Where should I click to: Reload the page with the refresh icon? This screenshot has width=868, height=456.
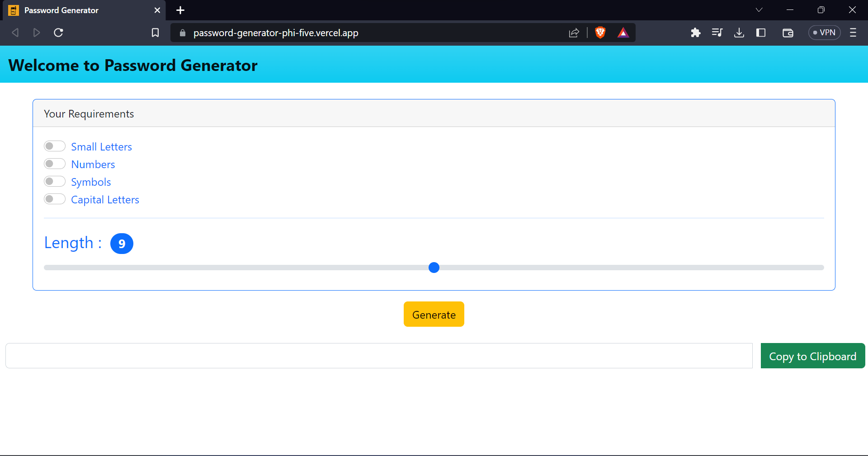coord(58,33)
